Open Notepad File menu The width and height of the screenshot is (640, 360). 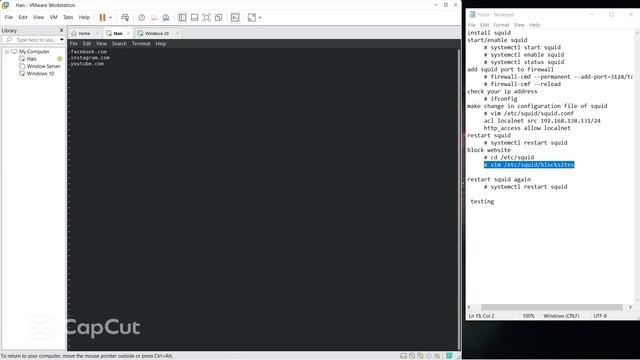(x=471, y=25)
